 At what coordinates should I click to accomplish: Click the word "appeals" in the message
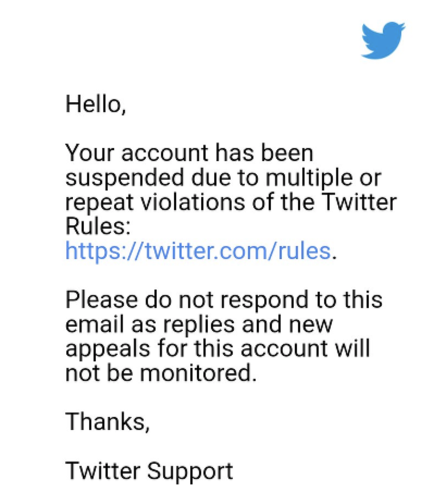(108, 350)
